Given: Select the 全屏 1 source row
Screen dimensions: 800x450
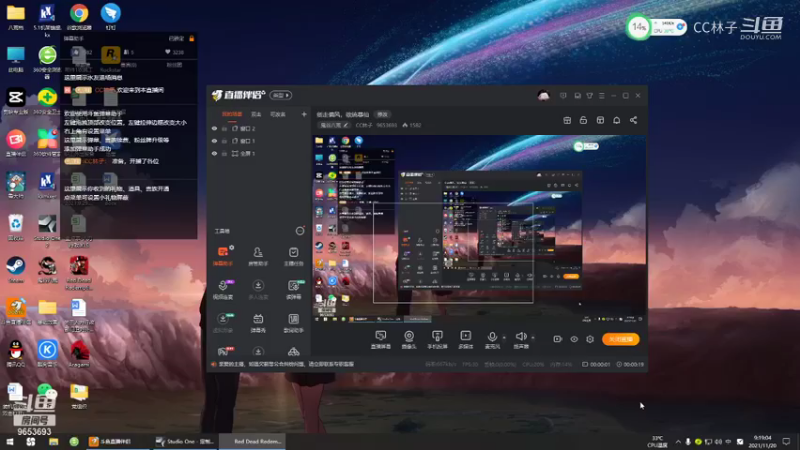Looking at the screenshot, I should [x=259, y=153].
